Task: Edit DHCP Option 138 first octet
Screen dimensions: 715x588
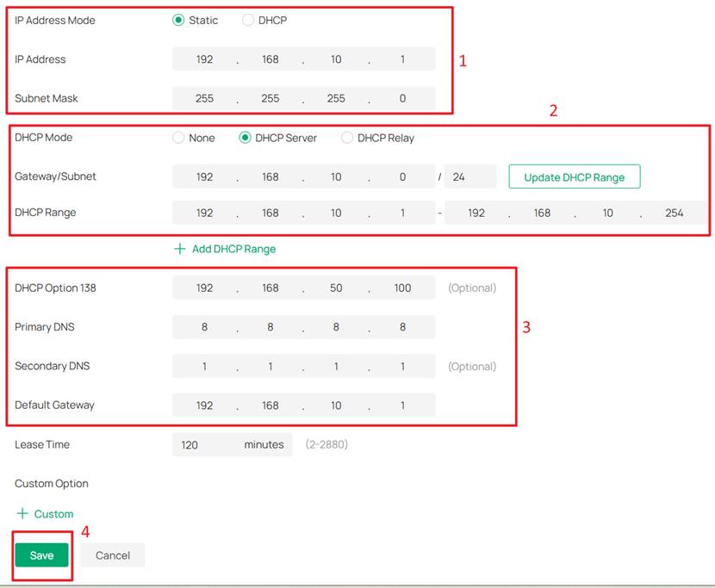Action: point(204,288)
